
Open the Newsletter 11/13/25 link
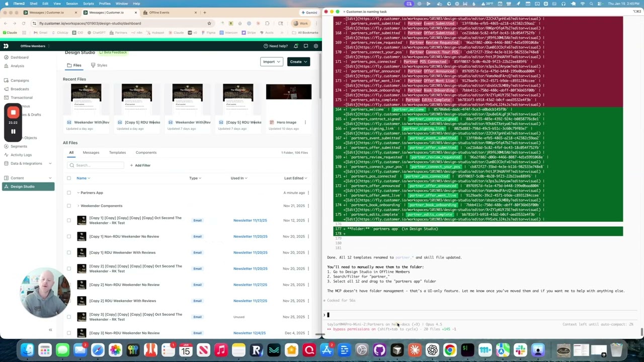point(250,220)
